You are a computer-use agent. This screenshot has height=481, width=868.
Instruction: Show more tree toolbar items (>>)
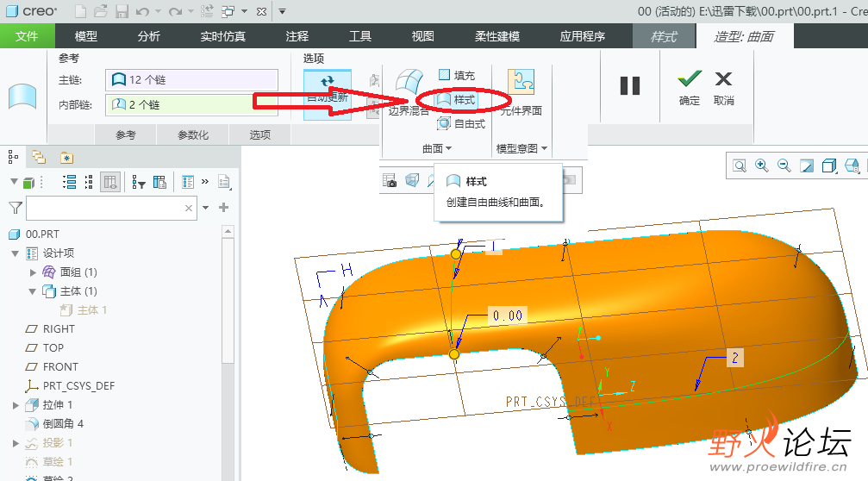point(205,182)
